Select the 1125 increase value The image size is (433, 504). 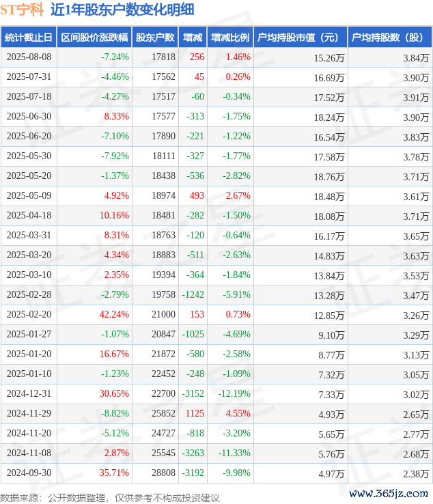click(195, 413)
